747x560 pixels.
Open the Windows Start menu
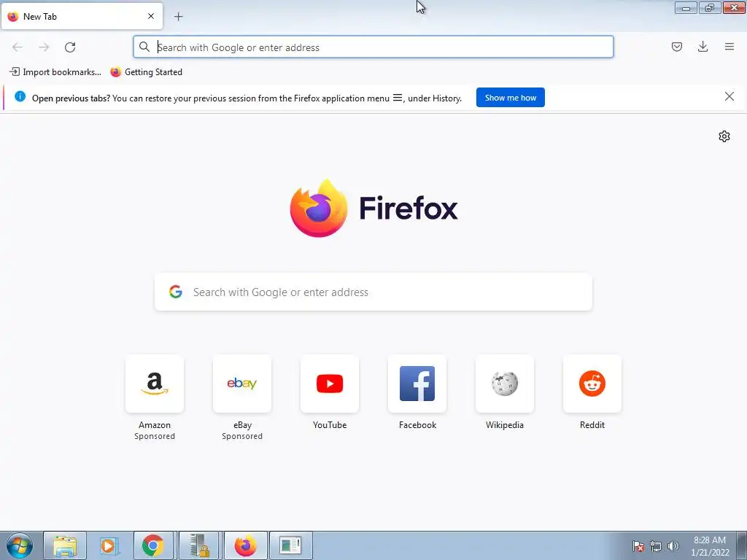tap(20, 545)
